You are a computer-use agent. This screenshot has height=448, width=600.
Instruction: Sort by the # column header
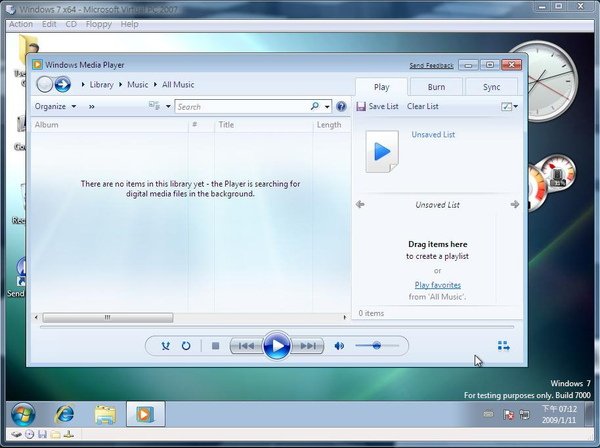pyautogui.click(x=201, y=125)
